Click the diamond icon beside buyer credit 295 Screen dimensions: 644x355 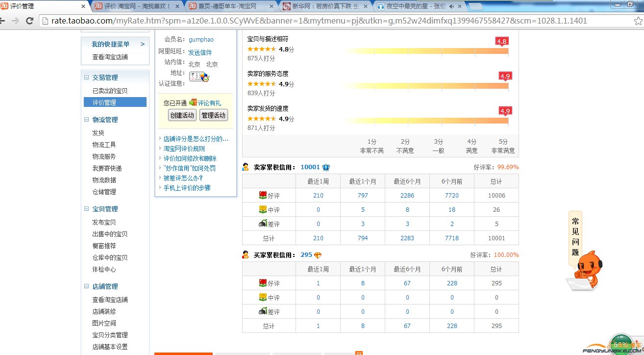pyautogui.click(x=318, y=255)
